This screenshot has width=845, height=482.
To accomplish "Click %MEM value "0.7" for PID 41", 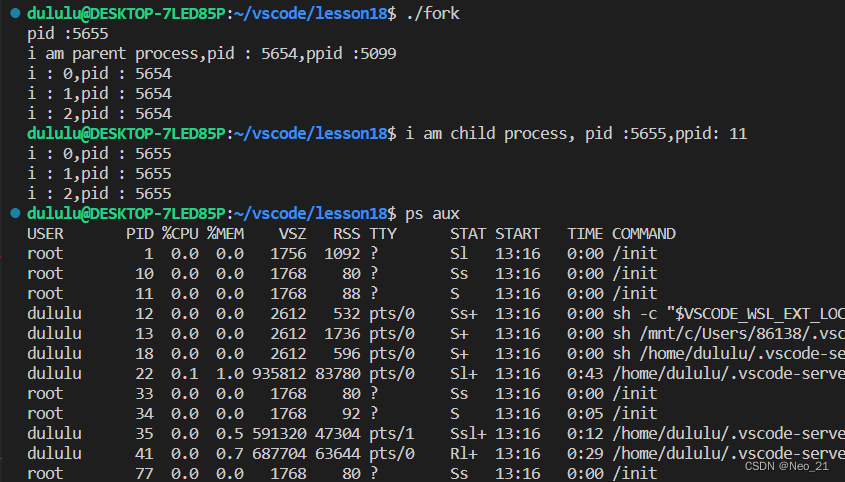I will pos(230,453).
